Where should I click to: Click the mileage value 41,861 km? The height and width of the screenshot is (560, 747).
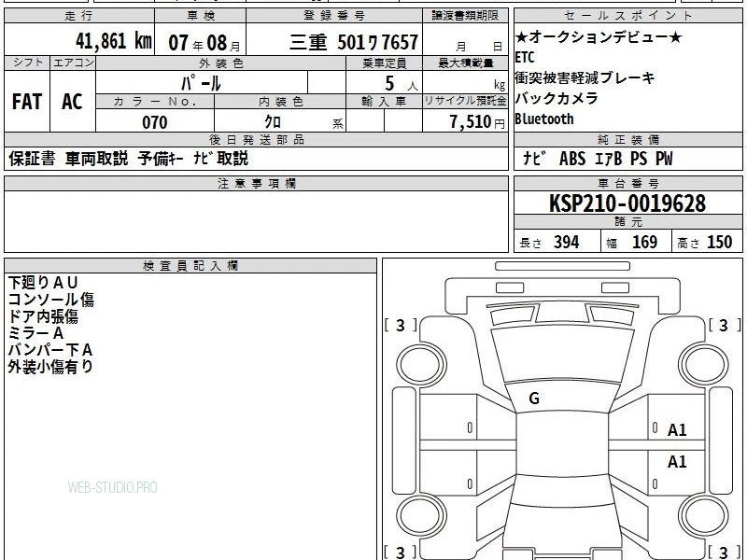click(113, 41)
